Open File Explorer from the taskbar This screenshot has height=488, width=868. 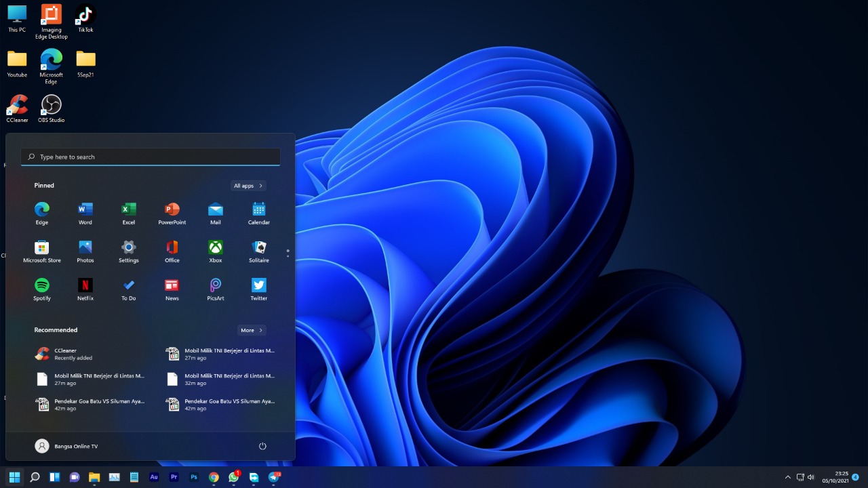pos(94,477)
